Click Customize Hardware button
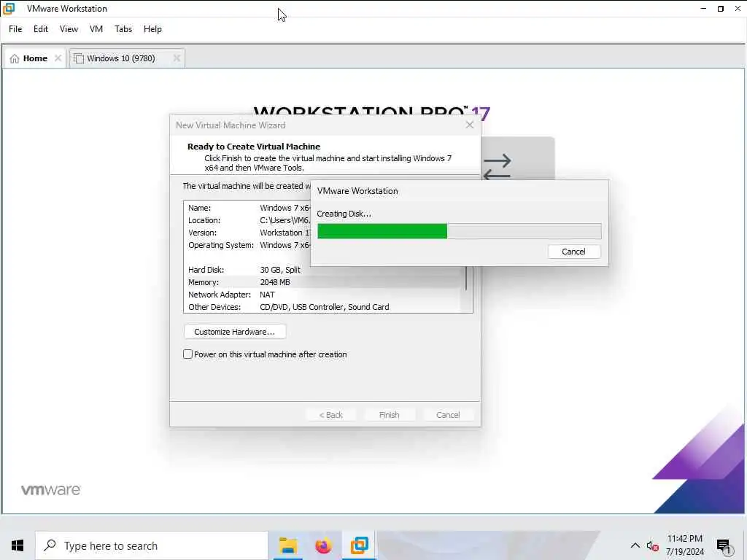Viewport: 747px width, 560px height. pyautogui.click(x=235, y=332)
